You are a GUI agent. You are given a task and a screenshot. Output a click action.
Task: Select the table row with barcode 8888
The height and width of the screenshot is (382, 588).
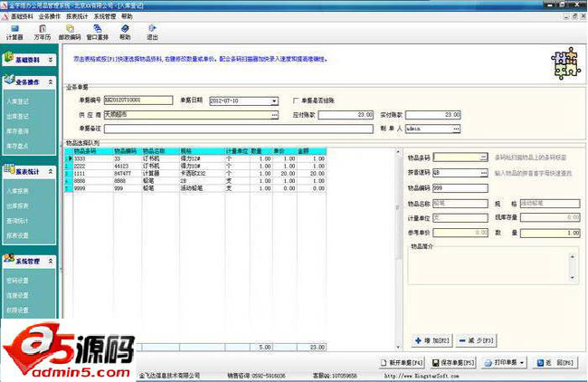pos(195,181)
